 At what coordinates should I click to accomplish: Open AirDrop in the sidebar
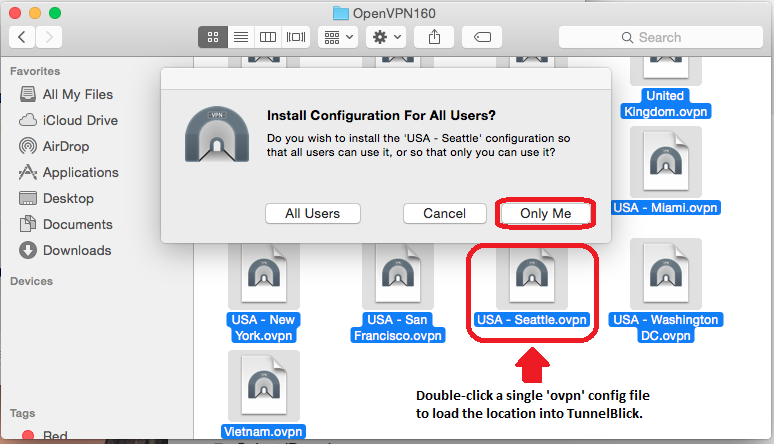pyautogui.click(x=66, y=146)
